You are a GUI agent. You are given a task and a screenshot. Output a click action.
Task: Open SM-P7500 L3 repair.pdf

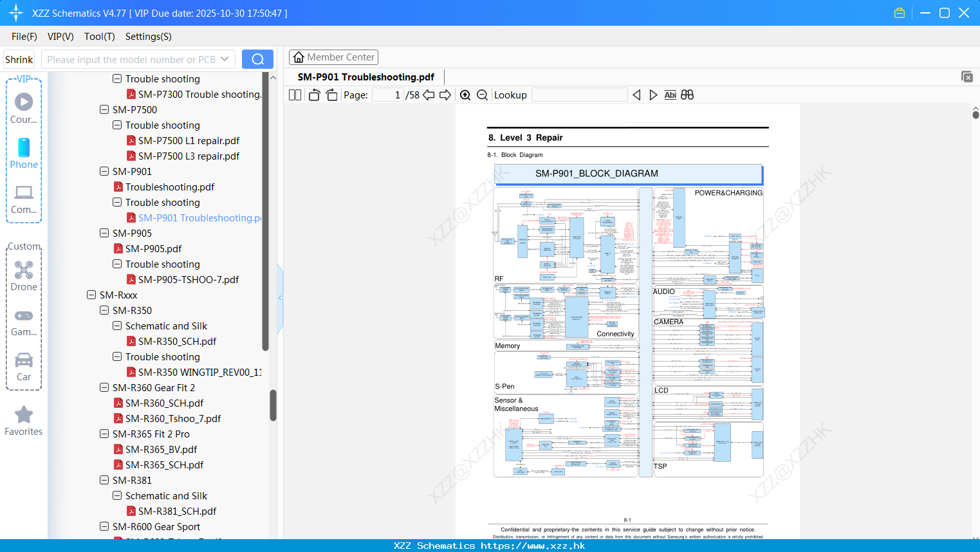pyautogui.click(x=189, y=156)
